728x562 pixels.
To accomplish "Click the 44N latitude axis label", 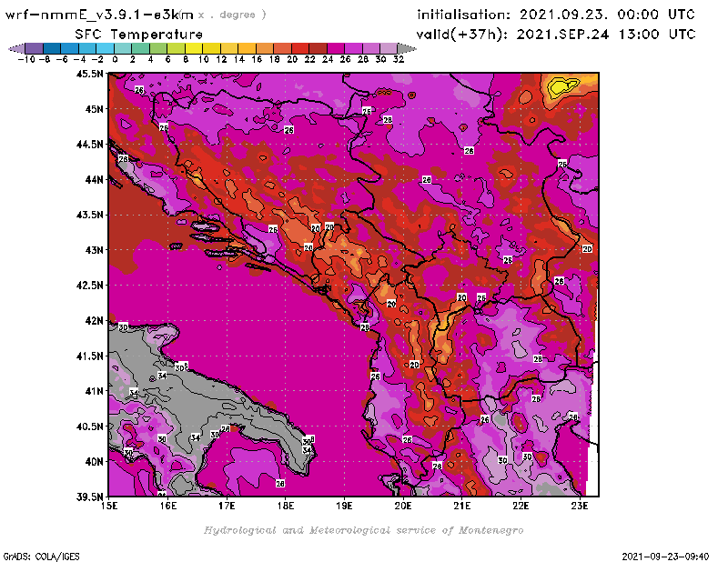I will coord(95,179).
